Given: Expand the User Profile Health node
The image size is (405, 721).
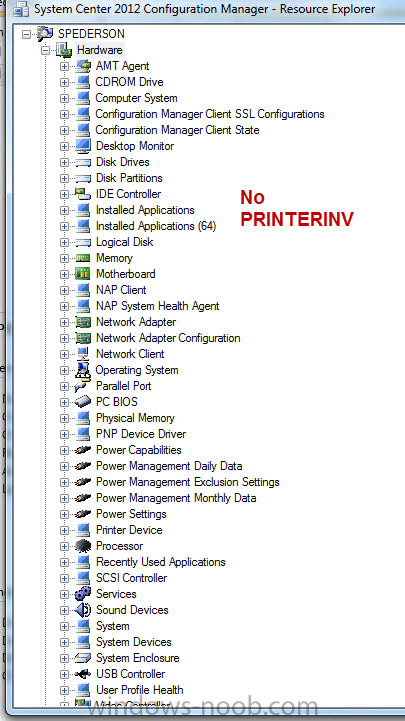Looking at the screenshot, I should (x=64, y=690).
